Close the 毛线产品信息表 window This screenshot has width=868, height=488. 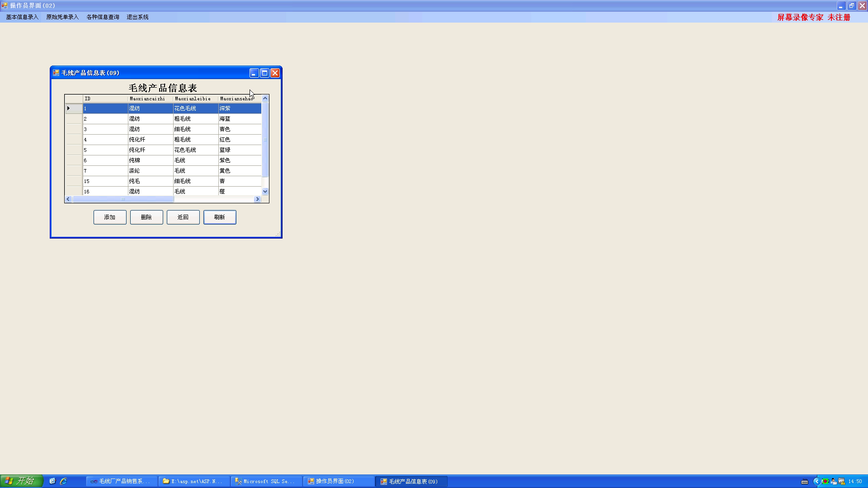pyautogui.click(x=275, y=73)
